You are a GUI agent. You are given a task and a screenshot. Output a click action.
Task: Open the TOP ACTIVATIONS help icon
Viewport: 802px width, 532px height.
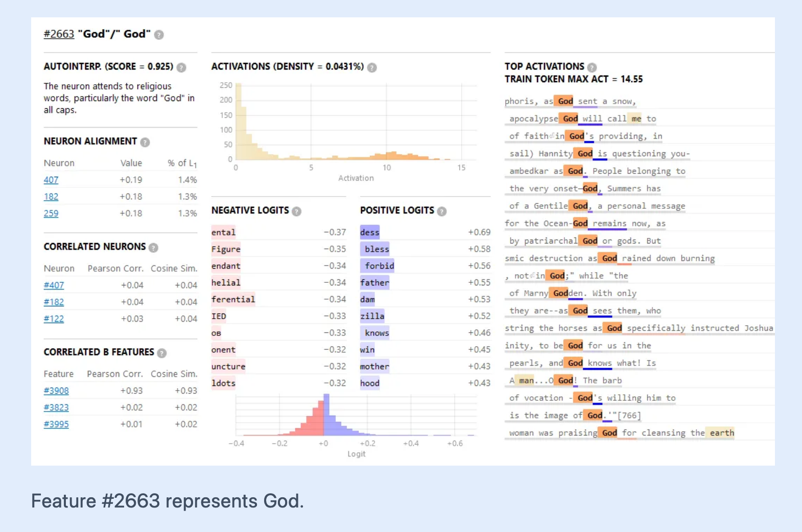coord(592,67)
